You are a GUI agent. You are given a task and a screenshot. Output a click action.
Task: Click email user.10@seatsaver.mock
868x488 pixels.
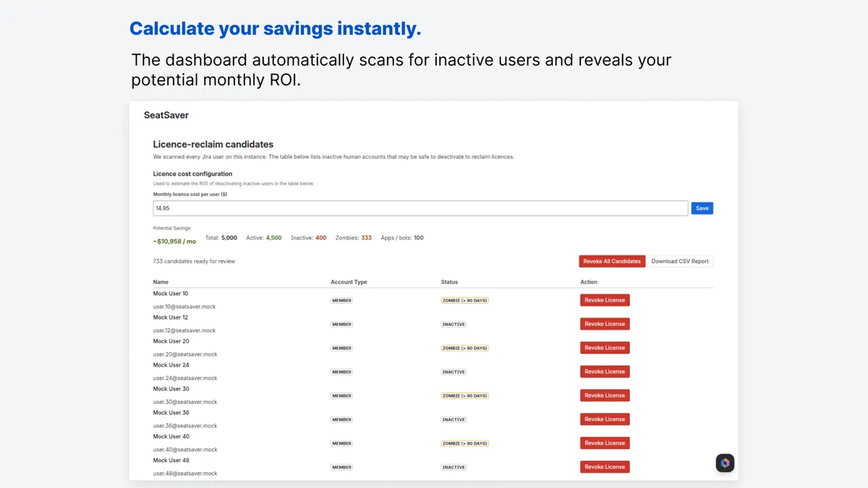coord(185,307)
